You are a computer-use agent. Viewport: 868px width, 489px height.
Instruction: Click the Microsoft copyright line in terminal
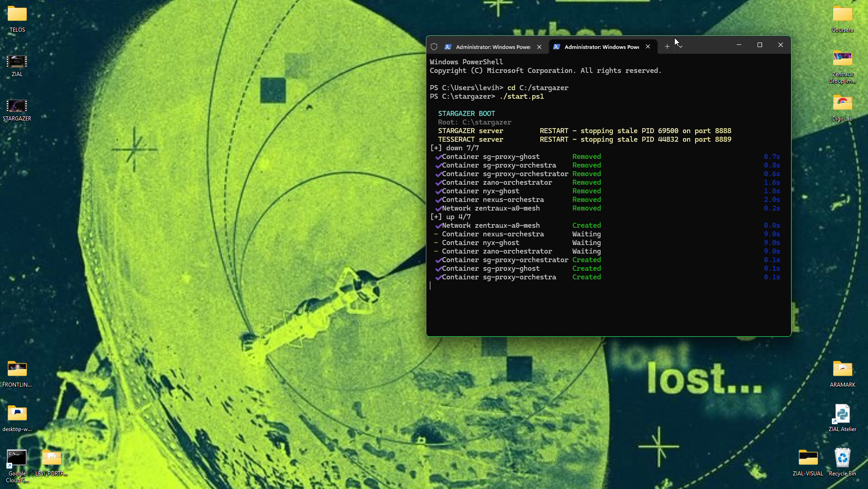pos(545,71)
